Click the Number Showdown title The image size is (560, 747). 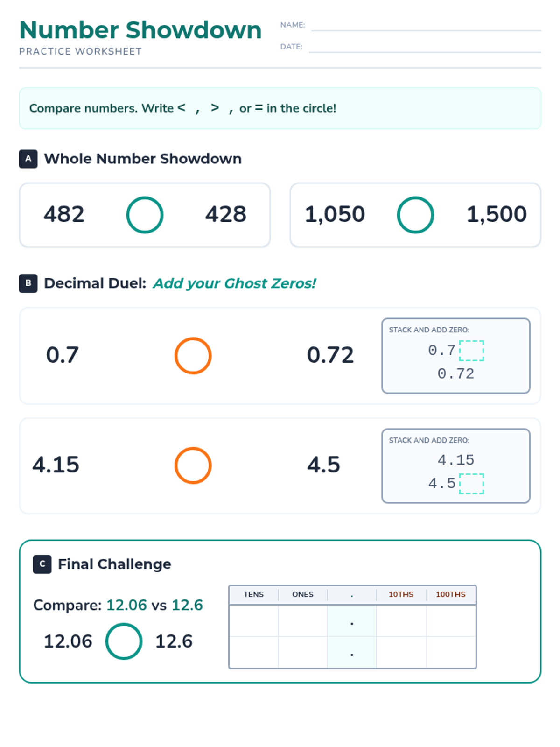click(x=140, y=30)
